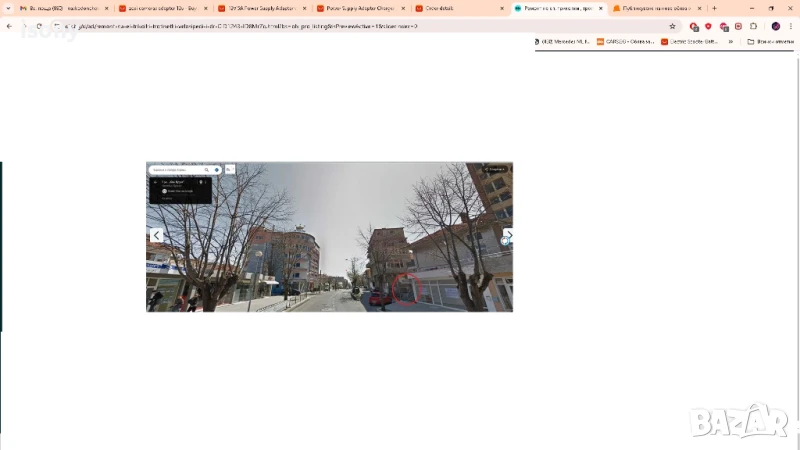Click the red shield extension icon

coord(708,26)
